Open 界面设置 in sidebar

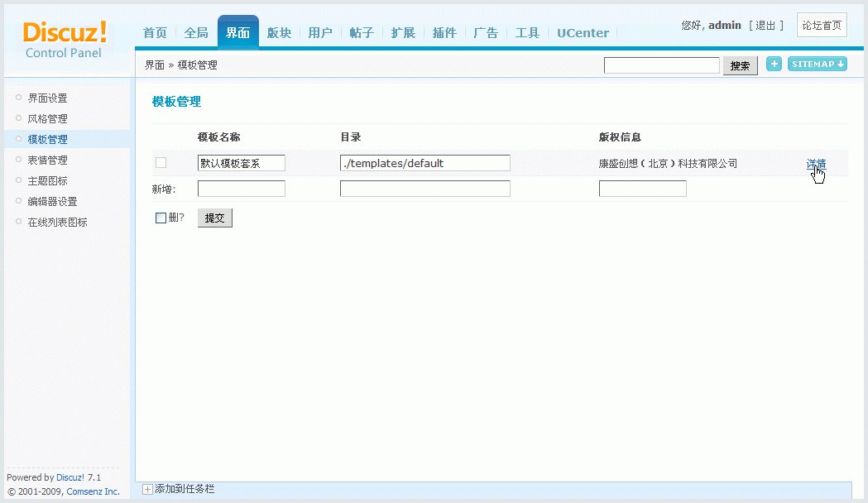coord(48,98)
